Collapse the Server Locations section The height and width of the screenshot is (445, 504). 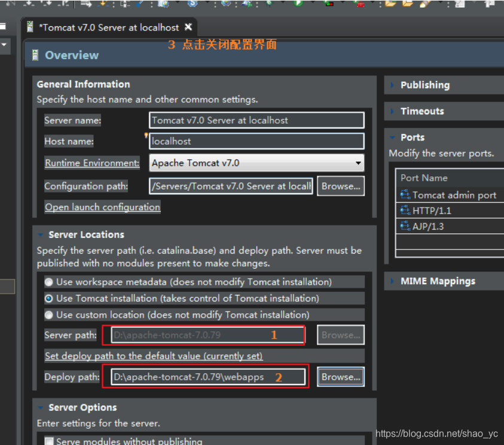tap(41, 235)
